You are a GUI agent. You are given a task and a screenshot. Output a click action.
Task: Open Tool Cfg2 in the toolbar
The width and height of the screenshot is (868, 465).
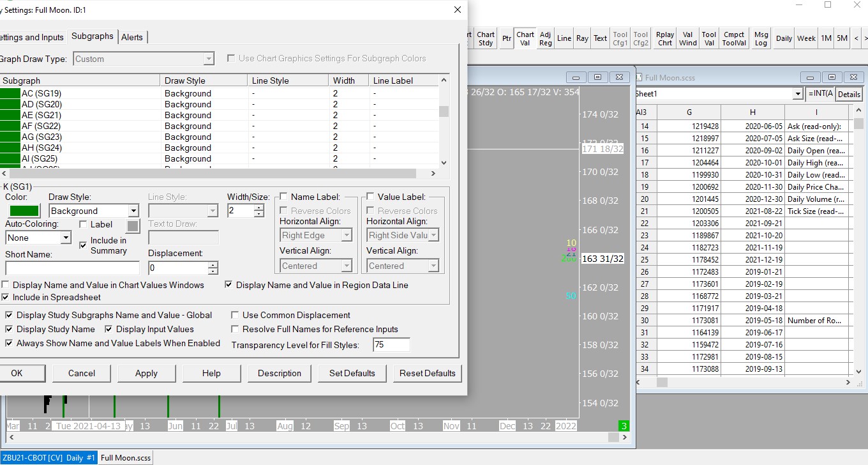[641, 39]
